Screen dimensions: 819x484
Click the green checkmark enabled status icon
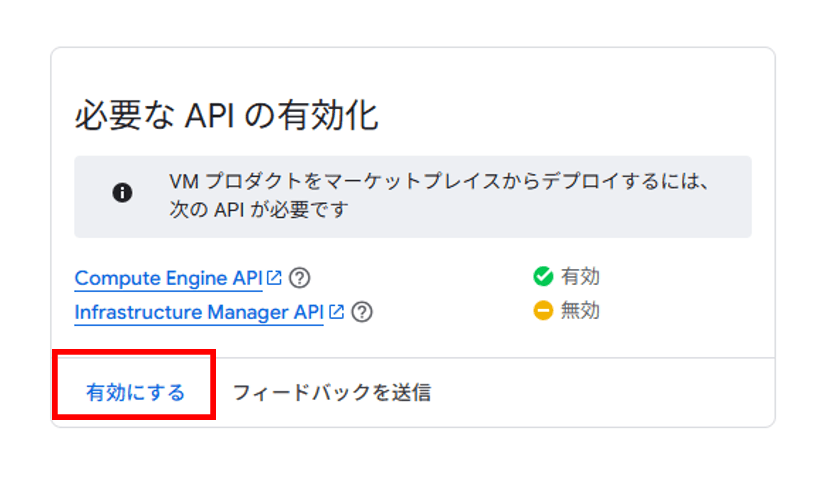tap(543, 277)
